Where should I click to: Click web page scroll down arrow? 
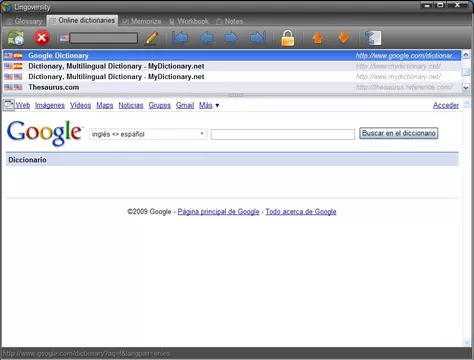pyautogui.click(x=466, y=342)
